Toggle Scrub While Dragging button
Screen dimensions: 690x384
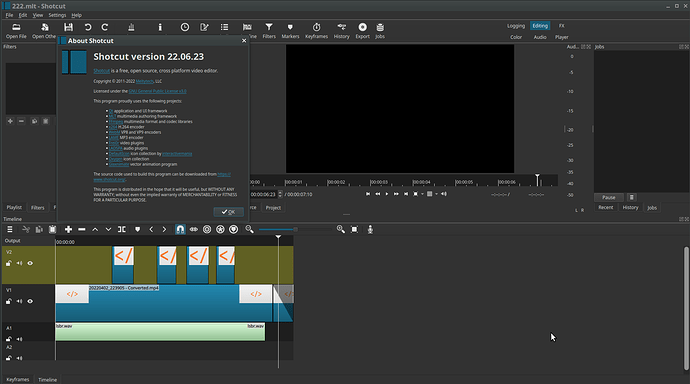[194, 229]
